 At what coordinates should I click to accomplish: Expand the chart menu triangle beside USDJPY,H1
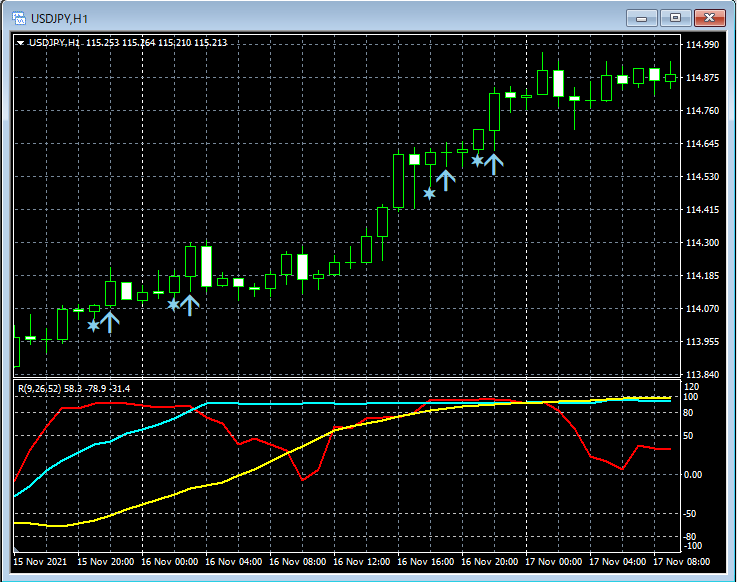point(20,43)
